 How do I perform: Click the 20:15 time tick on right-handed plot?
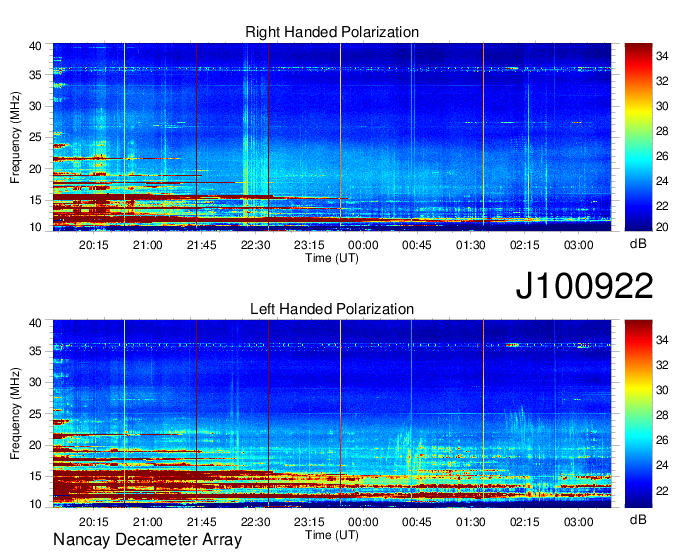pyautogui.click(x=93, y=245)
